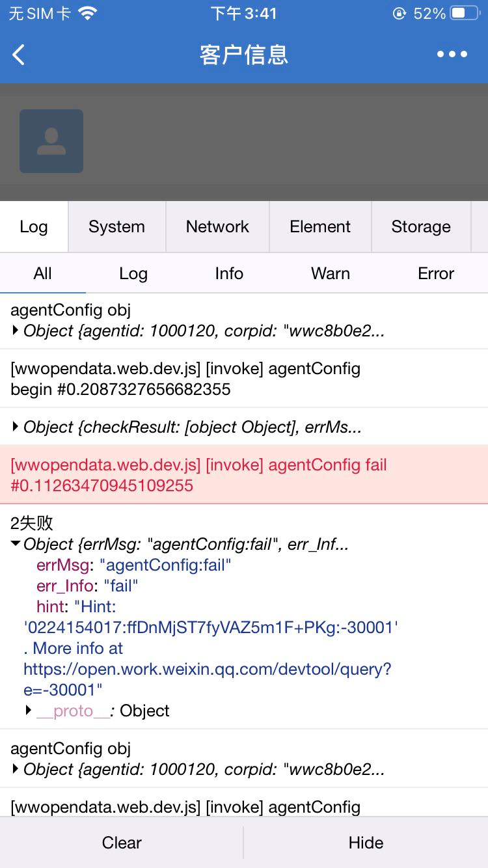Viewport: 488px width, 868px height.
Task: Expand the __proto__ Object node
Action: click(96, 711)
